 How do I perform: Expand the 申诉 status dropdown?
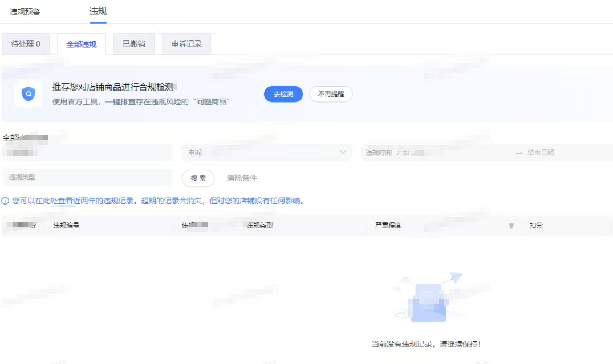click(266, 153)
